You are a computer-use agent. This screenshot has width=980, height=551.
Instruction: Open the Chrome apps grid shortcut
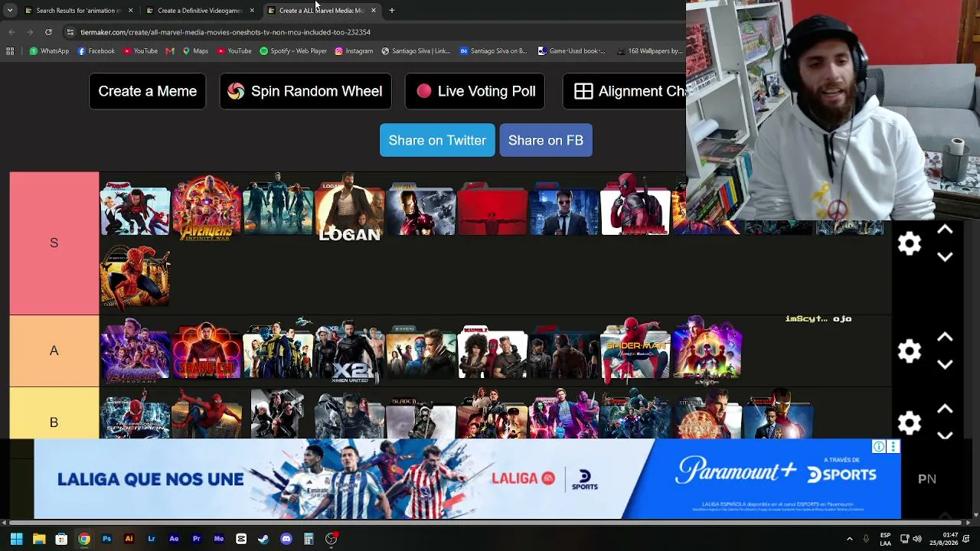10,51
